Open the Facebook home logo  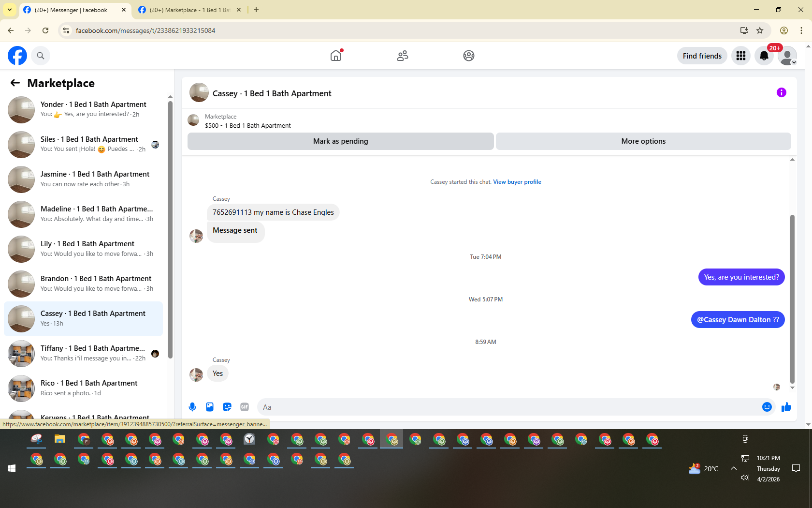(17, 56)
